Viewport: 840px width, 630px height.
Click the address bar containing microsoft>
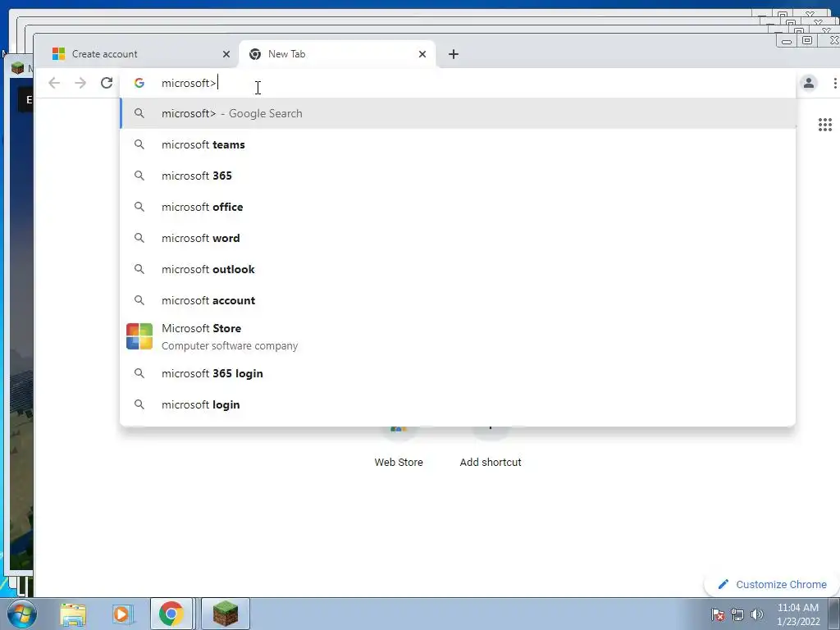458,83
